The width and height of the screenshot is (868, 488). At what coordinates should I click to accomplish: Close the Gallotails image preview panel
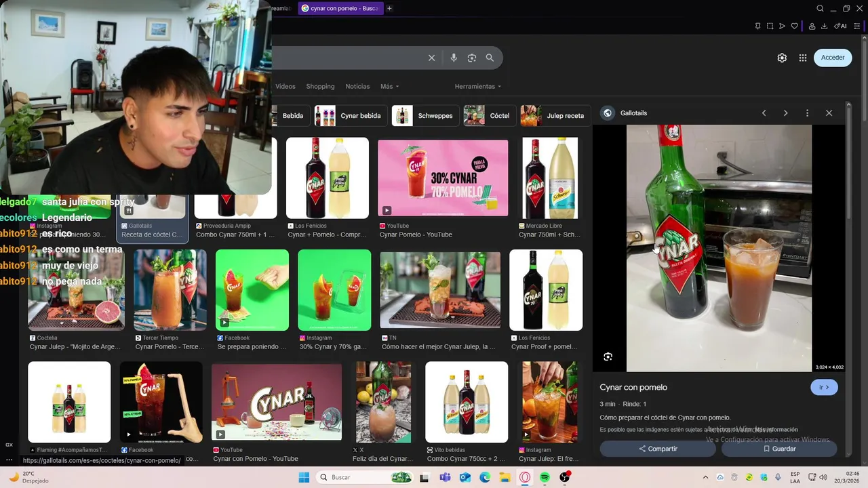[x=829, y=113]
